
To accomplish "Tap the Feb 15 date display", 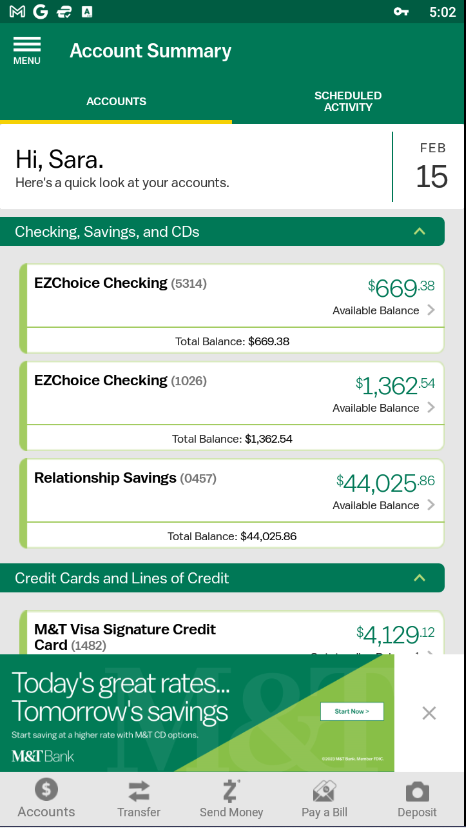I will 432,166.
